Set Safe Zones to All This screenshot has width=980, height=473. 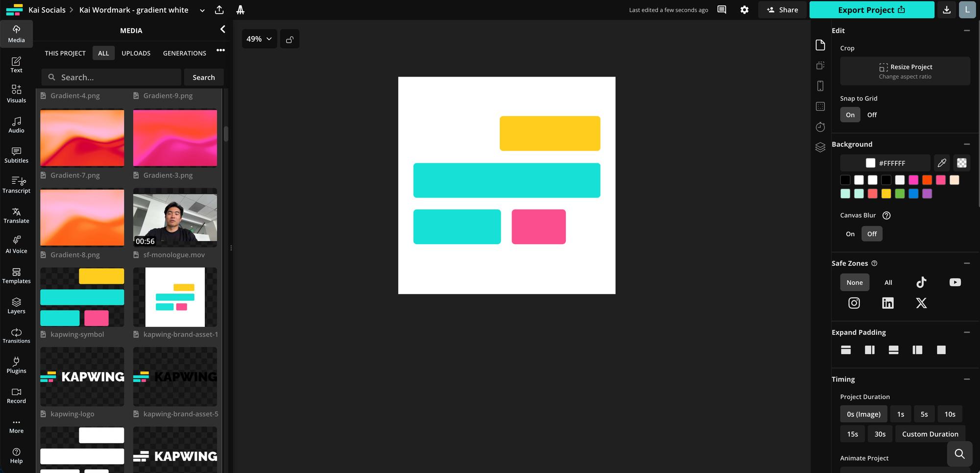point(888,282)
